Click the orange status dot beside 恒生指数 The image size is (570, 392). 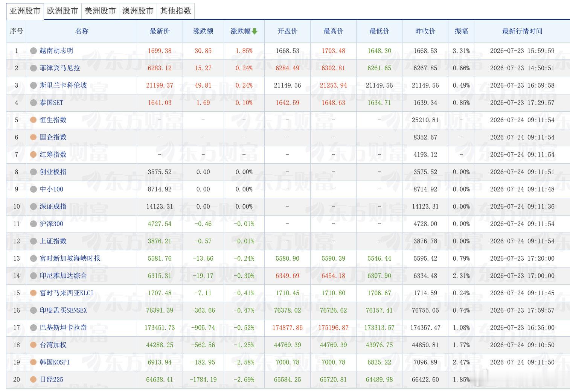pyautogui.click(x=34, y=120)
